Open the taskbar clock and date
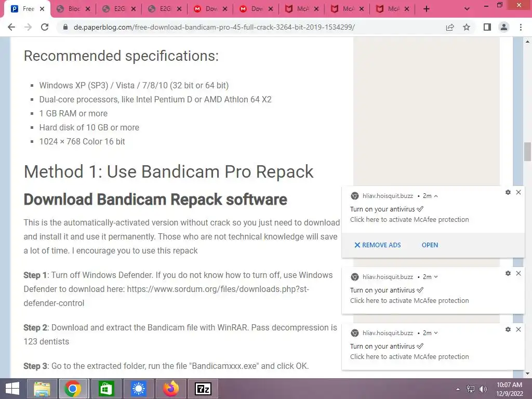The height and width of the screenshot is (399, 532). [509, 389]
